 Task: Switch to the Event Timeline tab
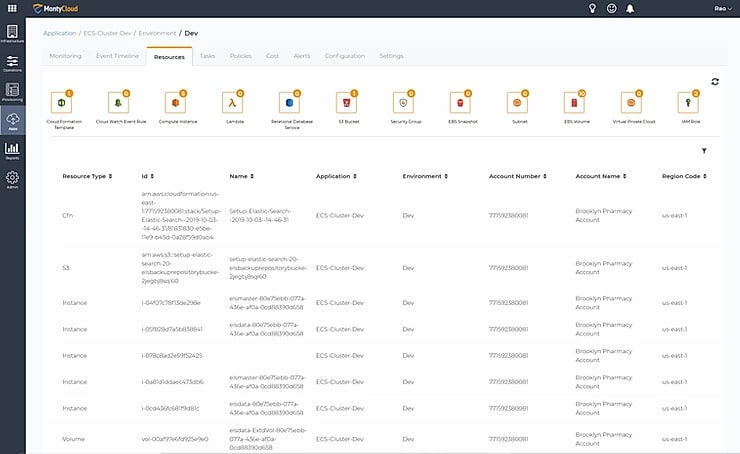click(117, 56)
